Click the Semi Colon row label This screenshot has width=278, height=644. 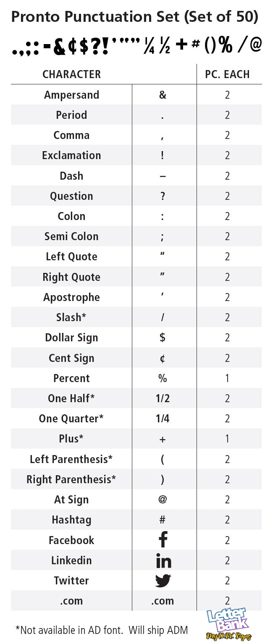(x=71, y=236)
